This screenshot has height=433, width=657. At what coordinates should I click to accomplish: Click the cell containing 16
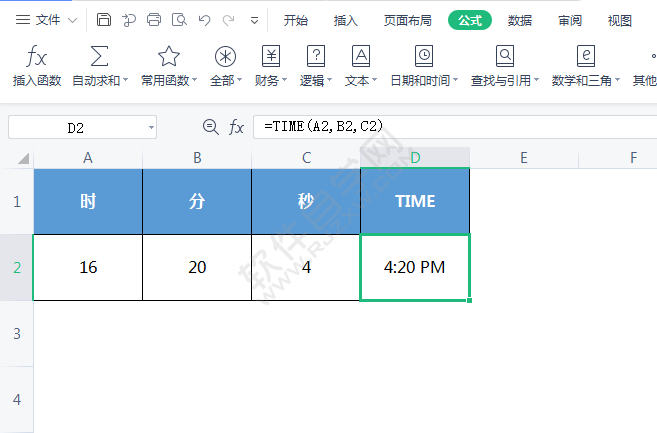pos(88,267)
